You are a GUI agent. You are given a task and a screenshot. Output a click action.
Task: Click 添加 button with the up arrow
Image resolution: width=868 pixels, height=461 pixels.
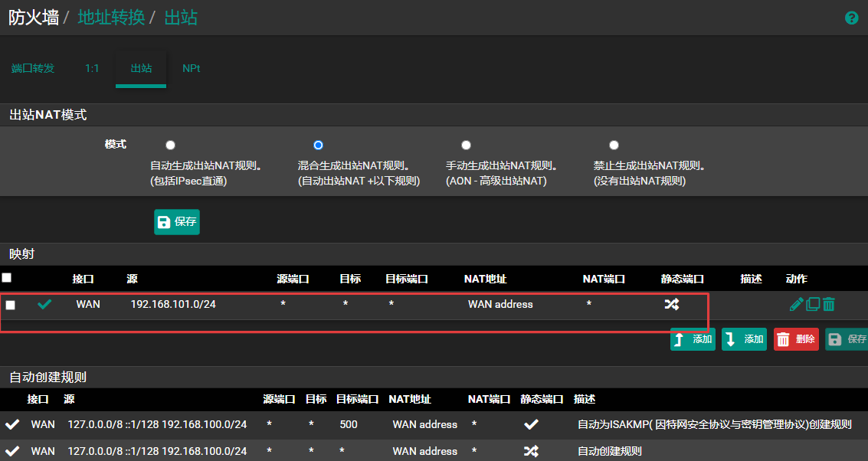tap(693, 339)
